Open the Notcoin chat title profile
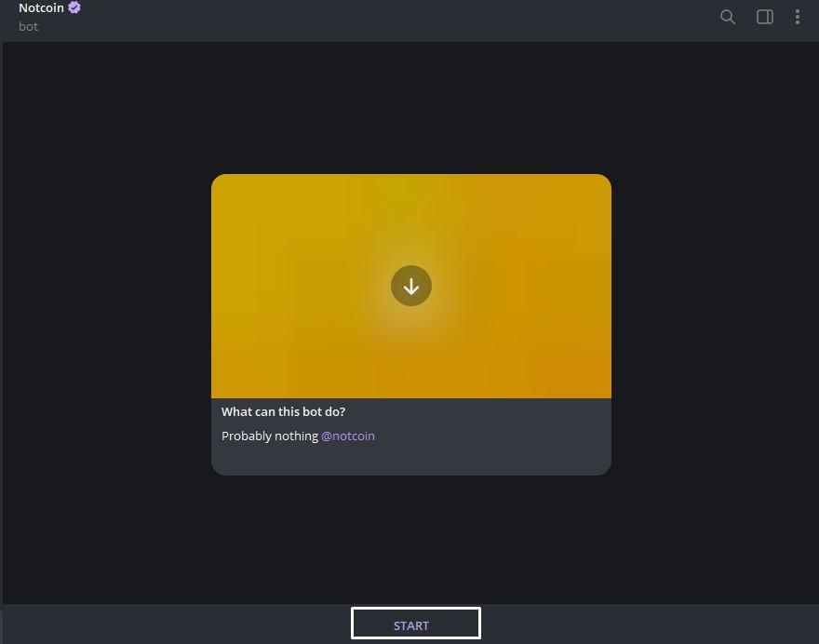Viewport: 819px width, 644px height. (x=41, y=7)
